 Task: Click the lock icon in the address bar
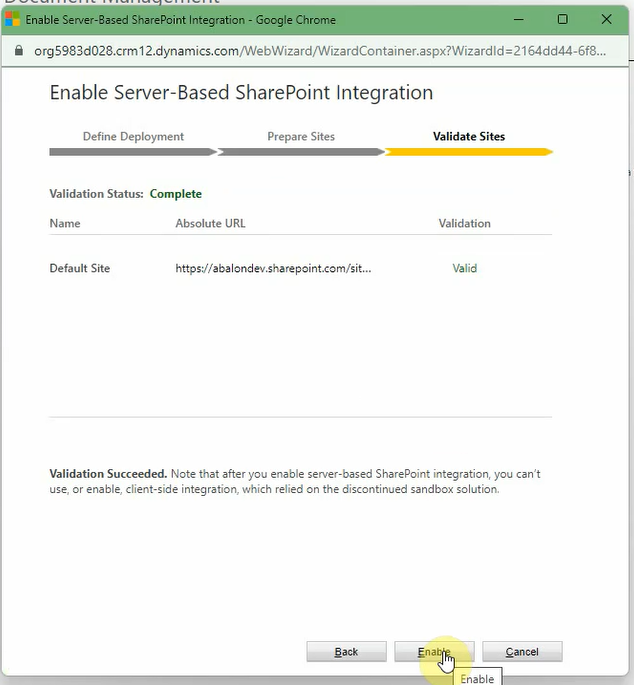pyautogui.click(x=18, y=51)
